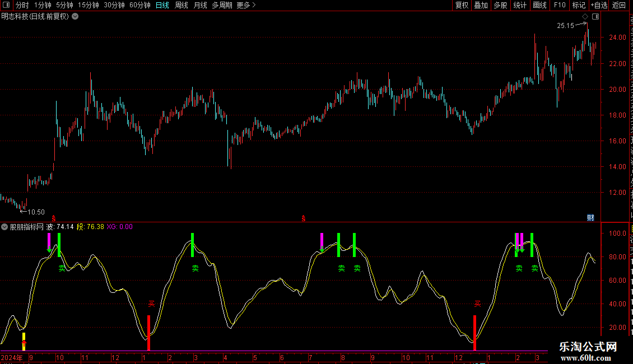Click the diamond icon in chart corner

(x=585, y=17)
